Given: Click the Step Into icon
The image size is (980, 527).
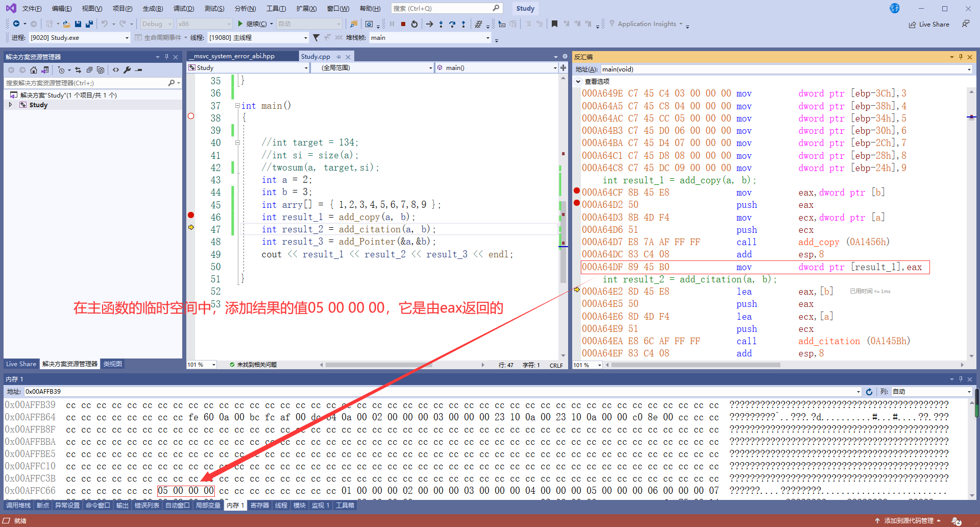Looking at the screenshot, I should (441, 23).
